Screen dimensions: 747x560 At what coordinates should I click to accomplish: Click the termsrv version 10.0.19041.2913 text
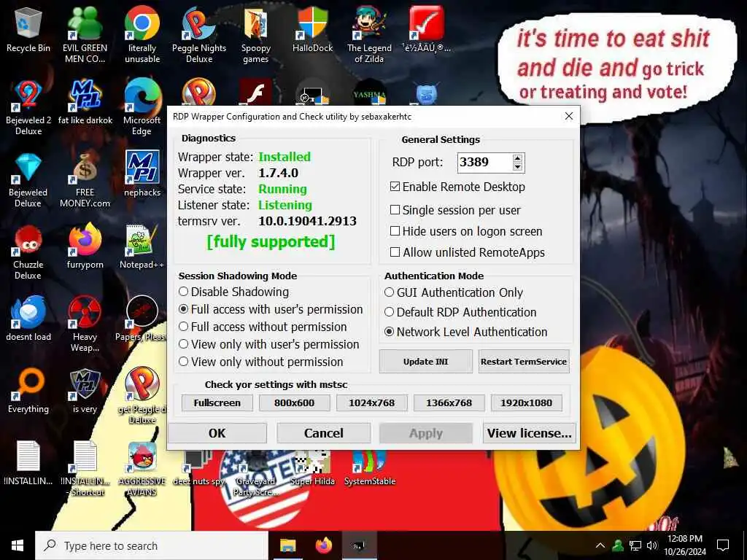307,221
